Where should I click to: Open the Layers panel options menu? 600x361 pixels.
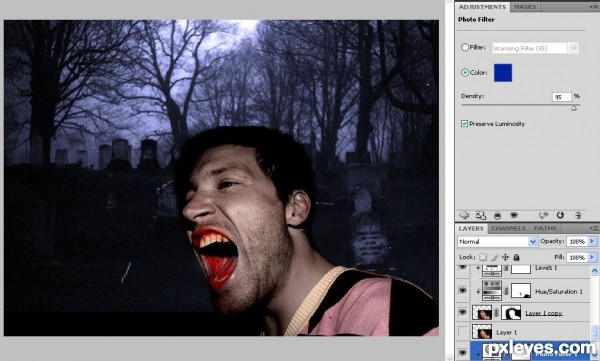pos(593,228)
